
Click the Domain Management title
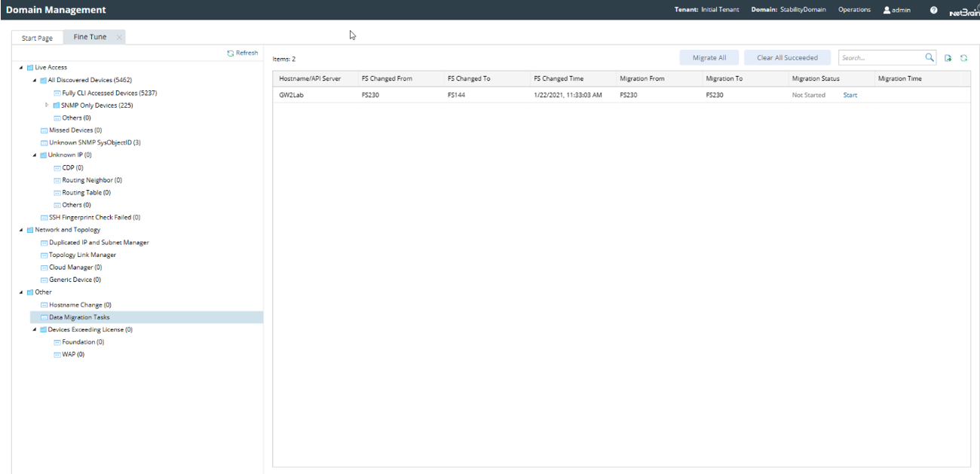click(56, 10)
